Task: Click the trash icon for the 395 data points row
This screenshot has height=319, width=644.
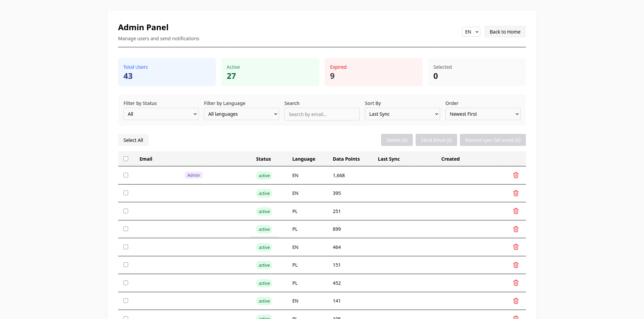Action: 516,193
